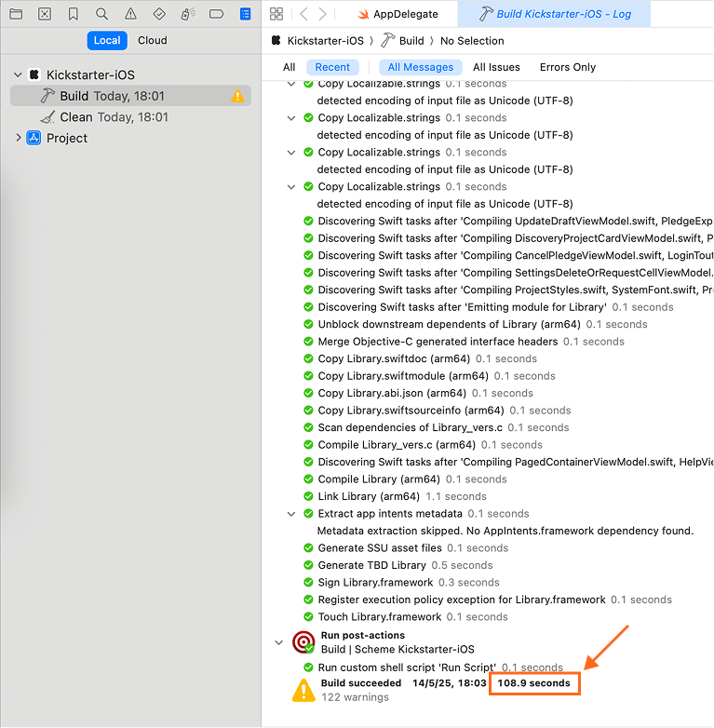
Task: Click the hammer icon in breadcrumb
Action: [x=387, y=40]
